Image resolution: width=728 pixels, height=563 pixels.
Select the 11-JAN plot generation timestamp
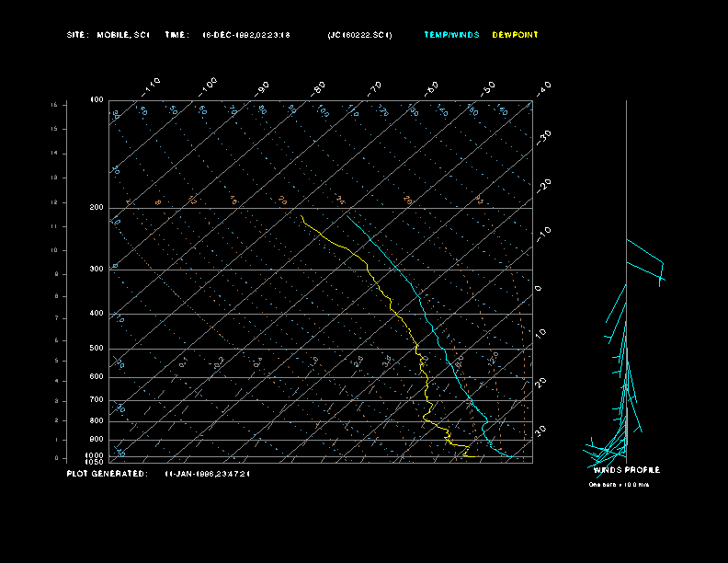[208, 474]
